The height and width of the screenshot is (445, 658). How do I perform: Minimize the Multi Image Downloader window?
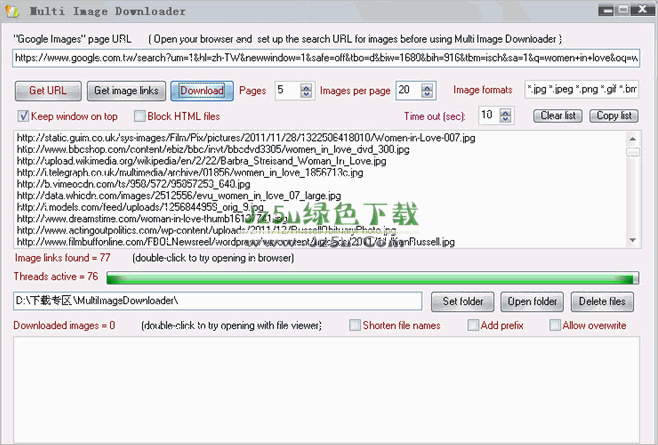point(606,10)
